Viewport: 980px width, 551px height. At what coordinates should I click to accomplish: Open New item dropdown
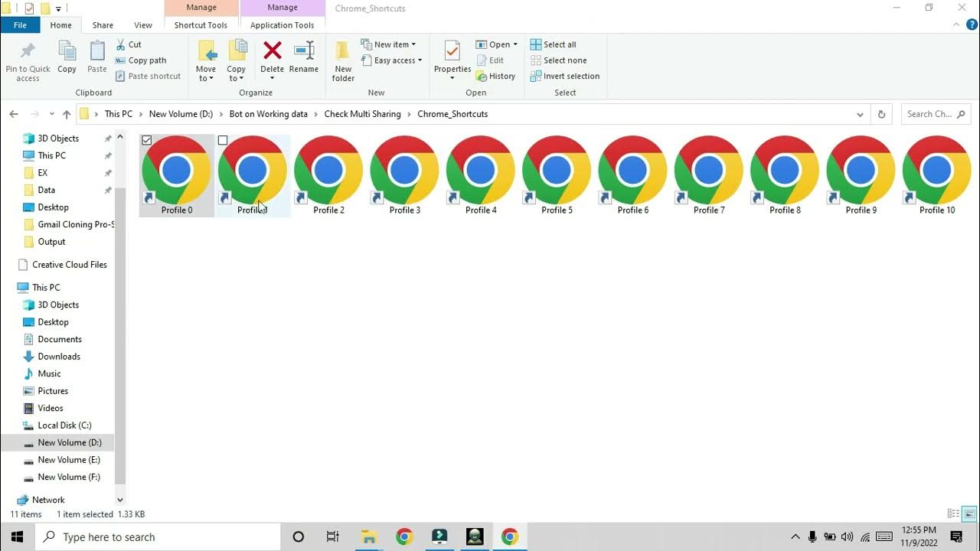tap(388, 44)
